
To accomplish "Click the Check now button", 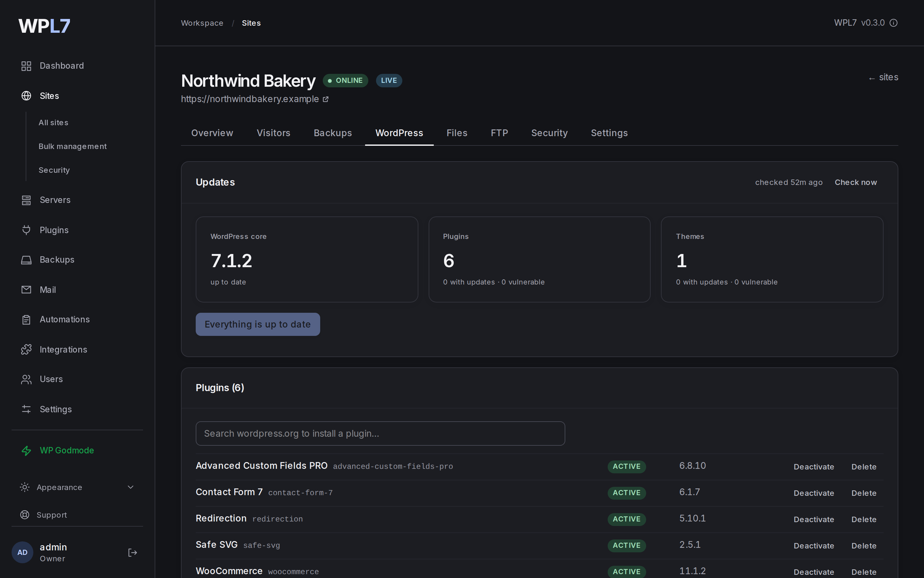I will coord(856,182).
